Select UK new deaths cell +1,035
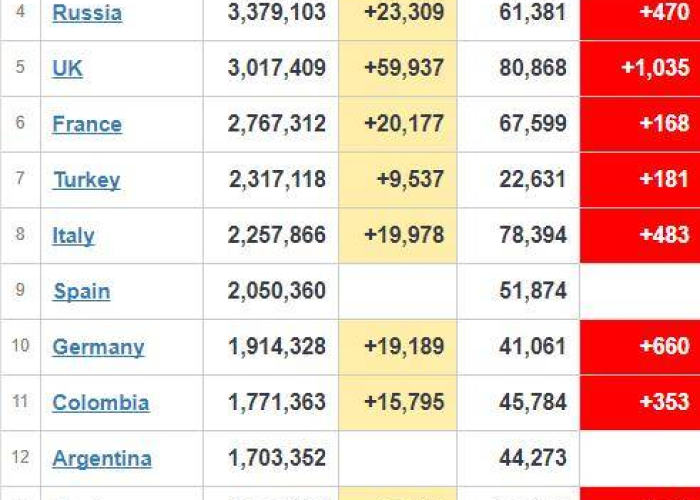Image resolution: width=700 pixels, height=500 pixels. (640, 68)
